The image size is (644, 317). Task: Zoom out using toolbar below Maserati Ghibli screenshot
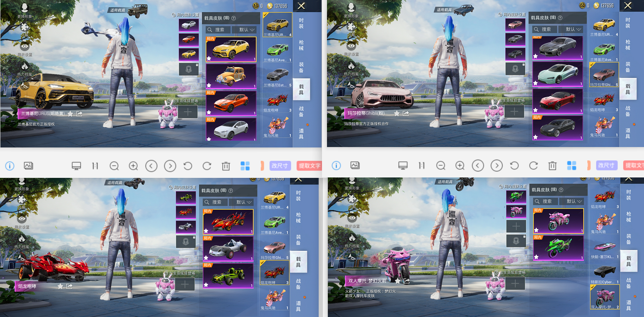click(441, 166)
